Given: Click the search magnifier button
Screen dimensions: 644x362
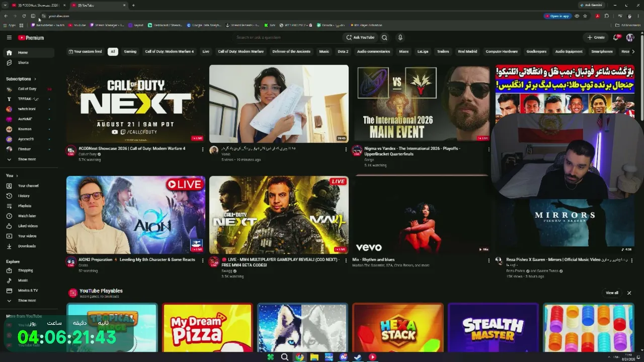Looking at the screenshot, I should pyautogui.click(x=384, y=37).
